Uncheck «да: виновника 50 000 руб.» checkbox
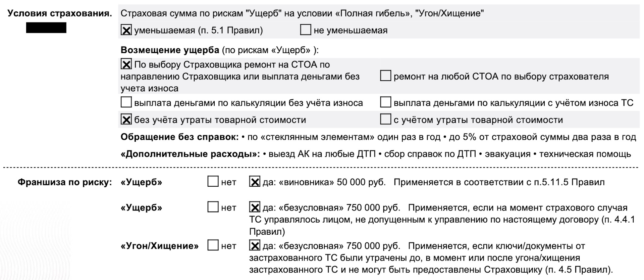 255,182
